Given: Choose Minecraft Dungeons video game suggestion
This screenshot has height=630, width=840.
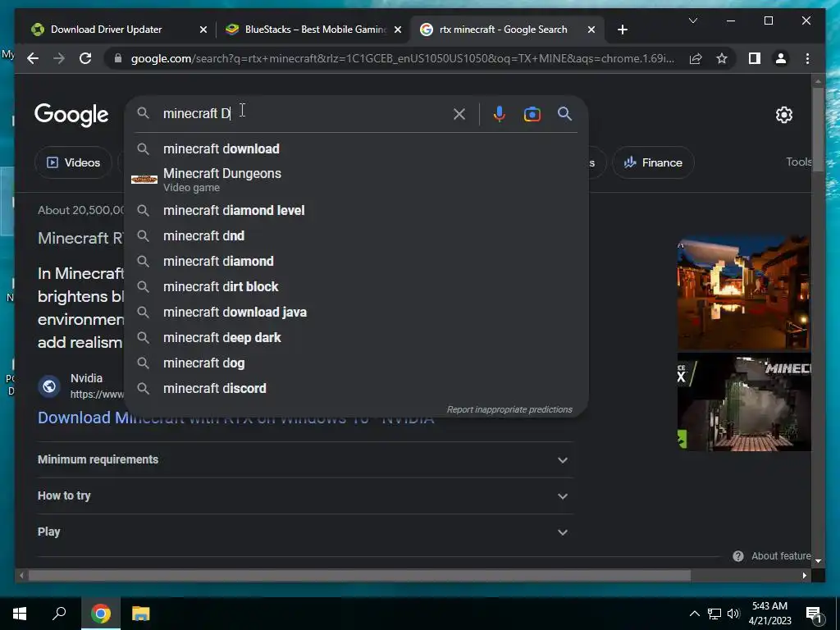Looking at the screenshot, I should click(356, 180).
